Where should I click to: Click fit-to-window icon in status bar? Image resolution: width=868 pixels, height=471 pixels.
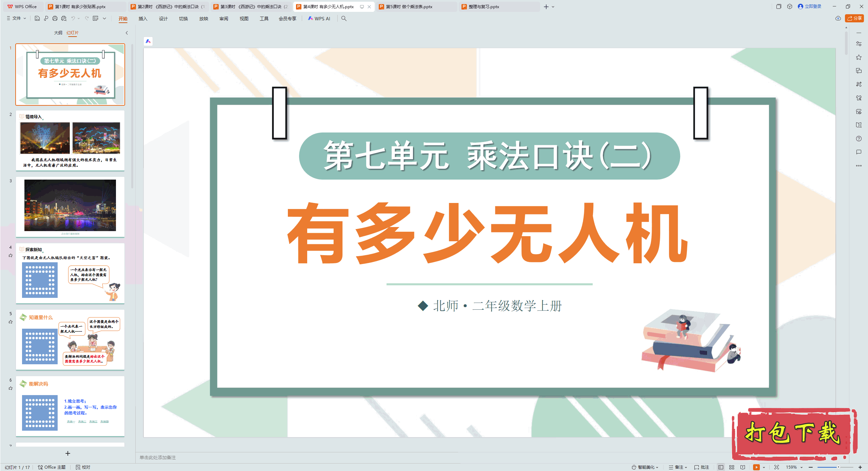(776, 467)
